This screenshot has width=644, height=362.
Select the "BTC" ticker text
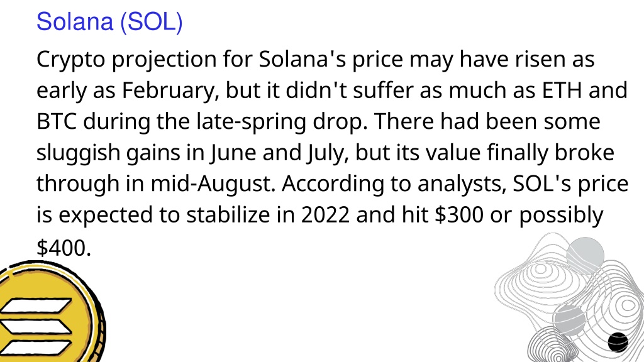click(56, 121)
